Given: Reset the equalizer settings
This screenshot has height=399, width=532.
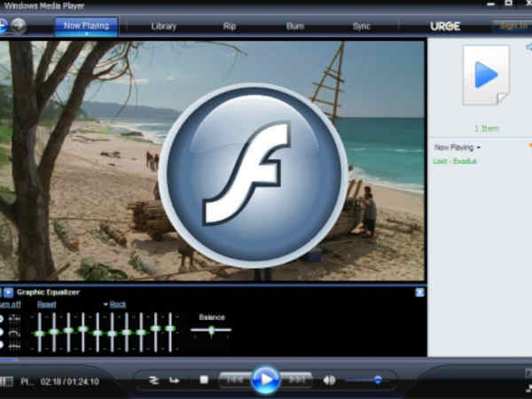Looking at the screenshot, I should point(46,304).
